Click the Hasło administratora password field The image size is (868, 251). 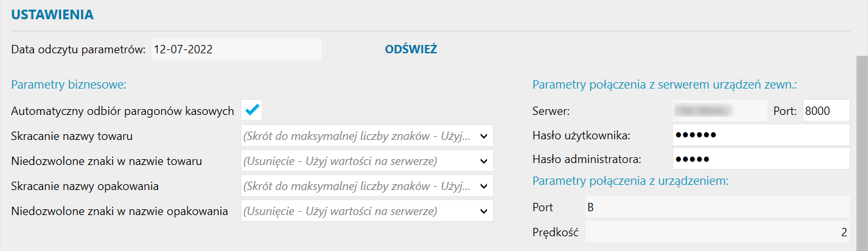pyautogui.click(x=761, y=159)
